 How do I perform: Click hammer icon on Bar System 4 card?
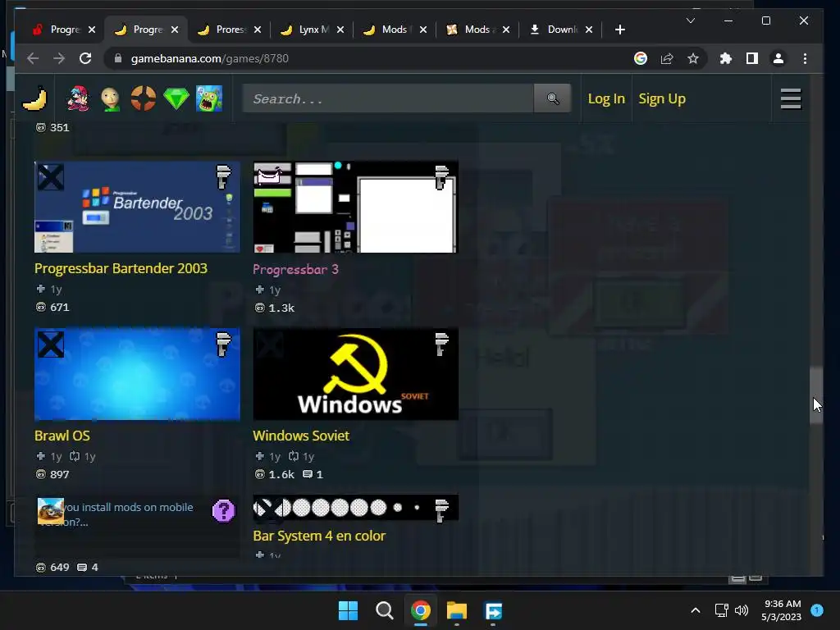click(x=441, y=510)
